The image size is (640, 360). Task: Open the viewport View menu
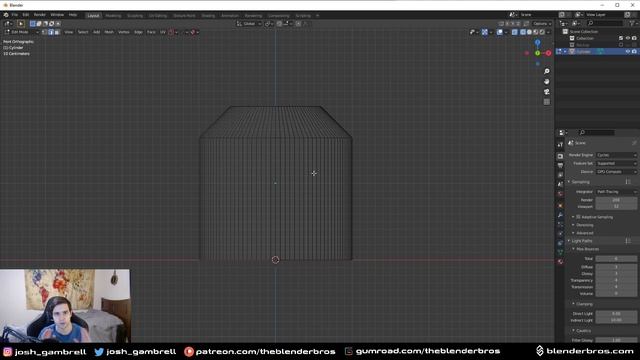[69, 32]
